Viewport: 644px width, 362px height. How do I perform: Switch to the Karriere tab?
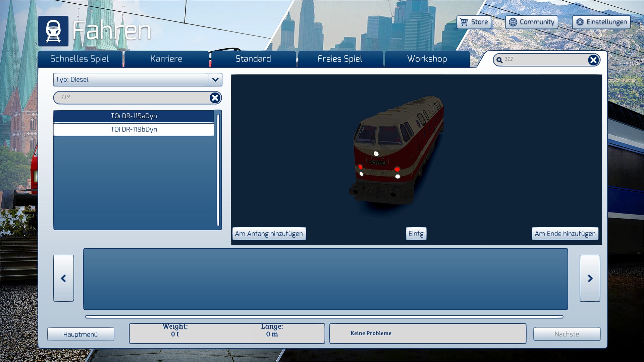(166, 59)
